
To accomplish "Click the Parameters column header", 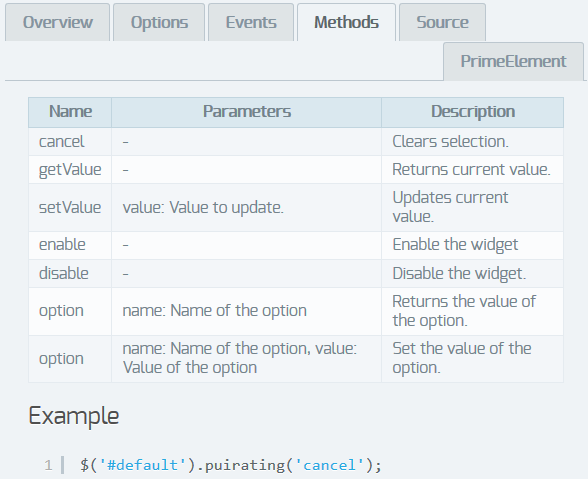I will pos(247,112).
